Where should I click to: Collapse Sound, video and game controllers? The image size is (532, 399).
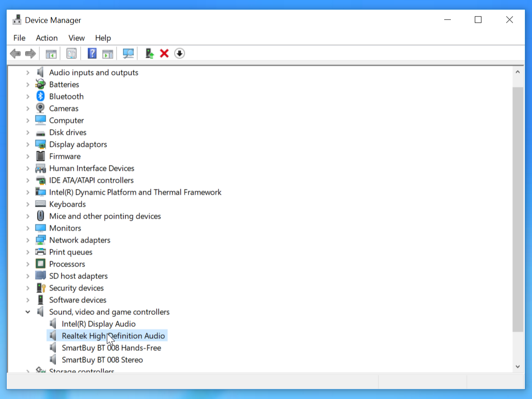click(x=28, y=312)
